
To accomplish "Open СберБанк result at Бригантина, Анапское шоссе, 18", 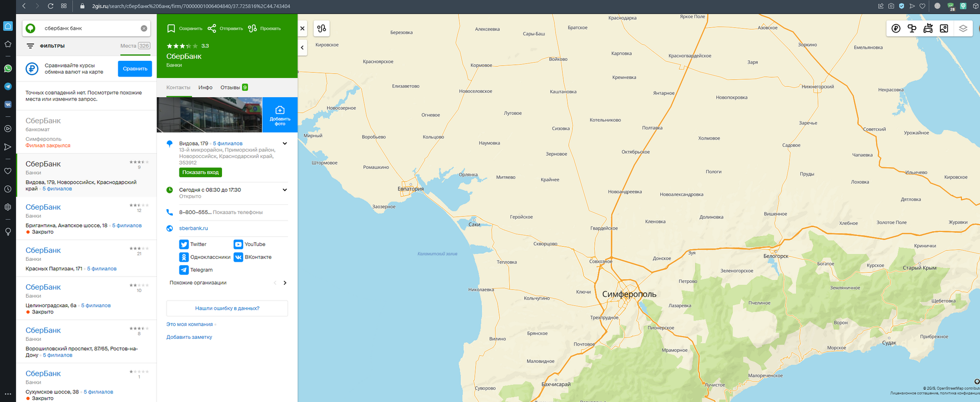I will pyautogui.click(x=87, y=218).
